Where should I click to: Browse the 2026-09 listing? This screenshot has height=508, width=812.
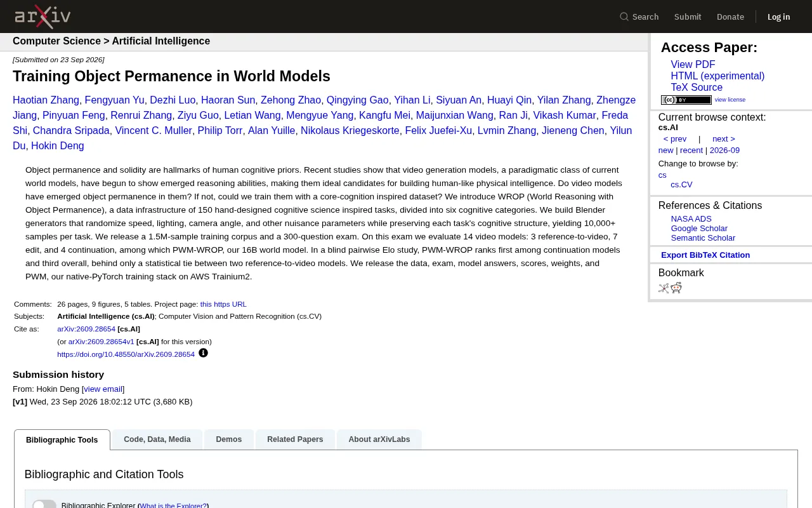[x=724, y=150]
